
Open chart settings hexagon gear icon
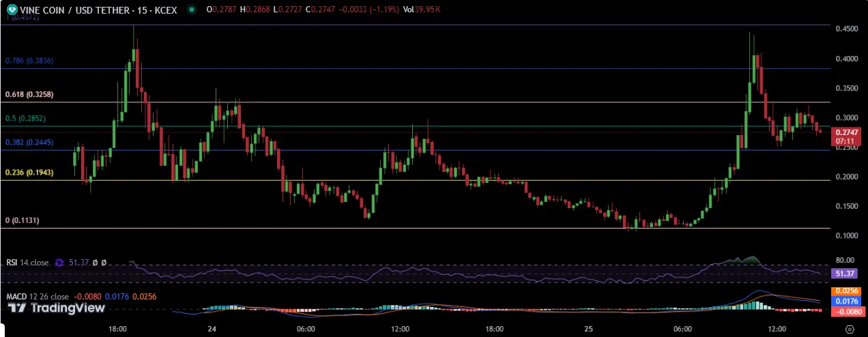(849, 328)
